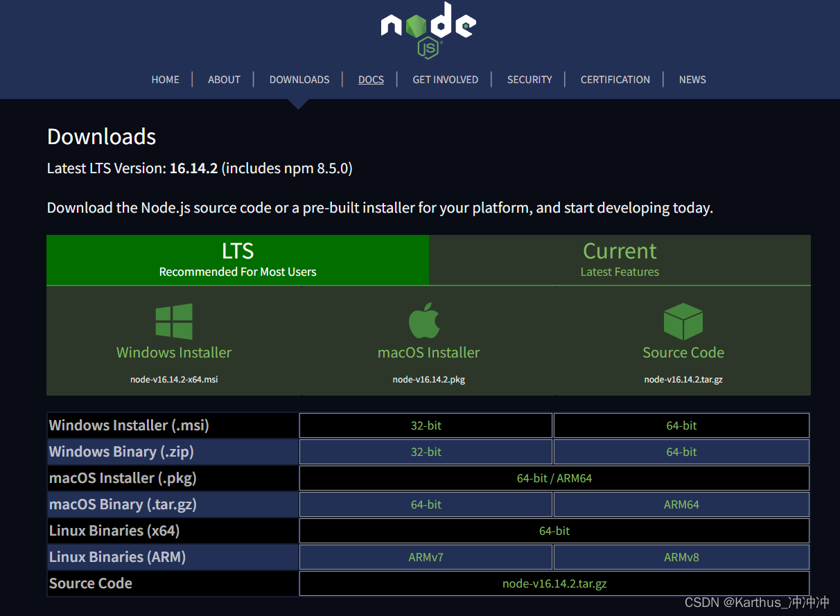Click the Source Code box icon

click(683, 321)
